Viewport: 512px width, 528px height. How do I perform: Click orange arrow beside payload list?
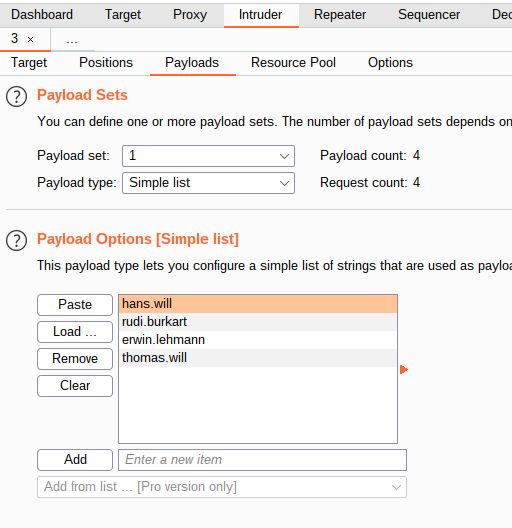pyautogui.click(x=404, y=369)
